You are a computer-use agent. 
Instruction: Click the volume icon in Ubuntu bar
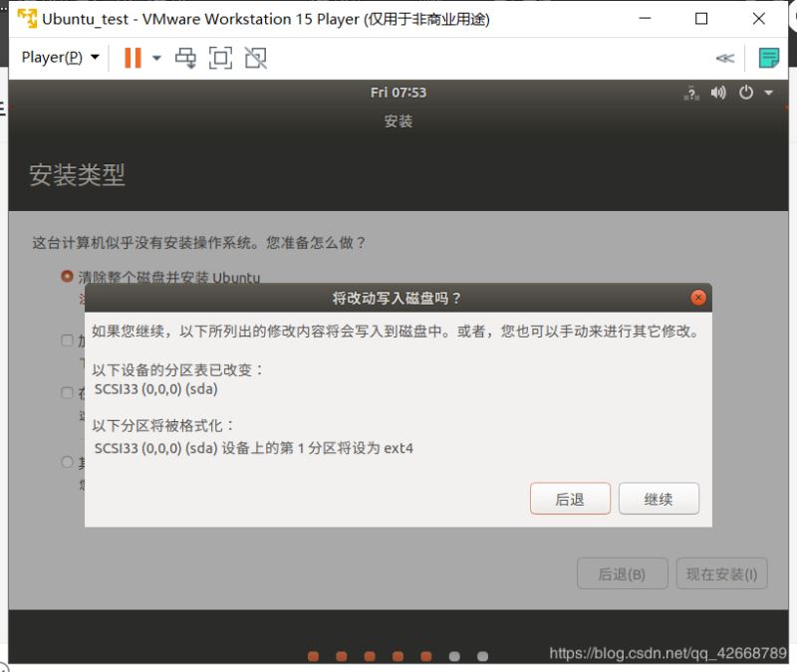[719, 92]
